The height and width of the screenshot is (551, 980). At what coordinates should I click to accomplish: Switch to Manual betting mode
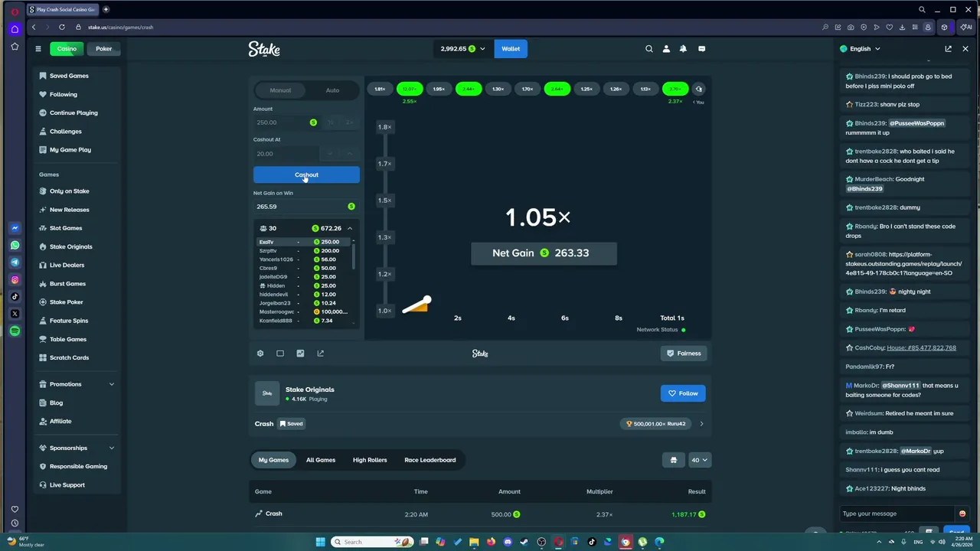[280, 90]
